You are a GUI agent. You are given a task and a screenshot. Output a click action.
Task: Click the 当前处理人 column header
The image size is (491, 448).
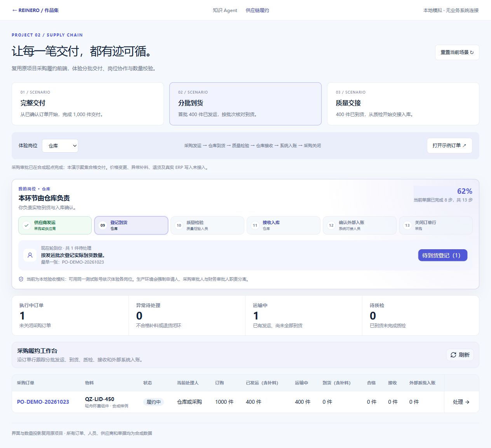(188, 383)
